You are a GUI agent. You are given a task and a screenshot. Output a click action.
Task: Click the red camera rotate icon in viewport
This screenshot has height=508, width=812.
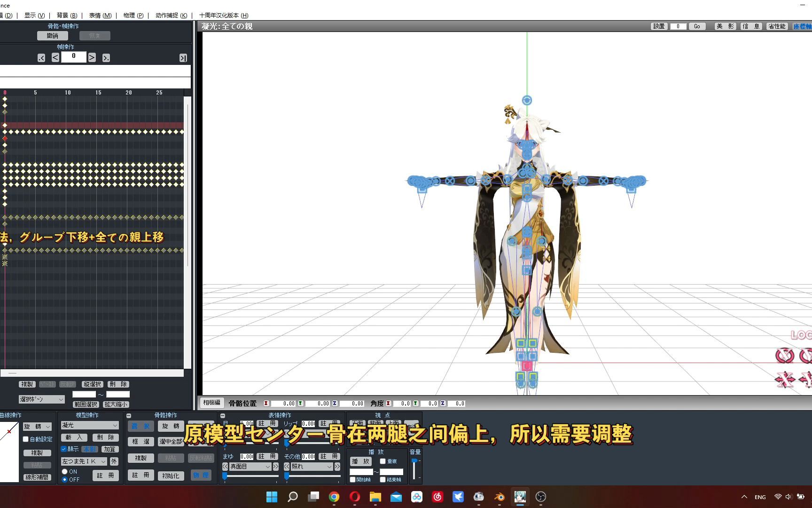(785, 356)
